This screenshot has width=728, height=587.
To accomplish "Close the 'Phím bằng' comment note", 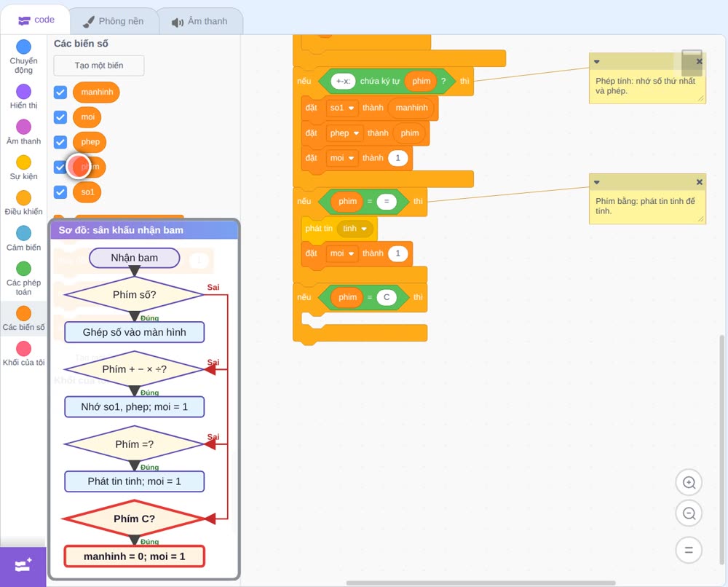I will 699,182.
